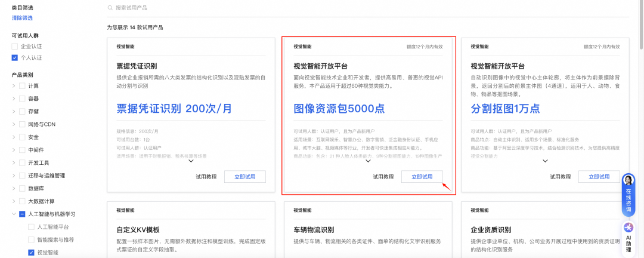Viewport: 644px width, 258px height.
Task: Click the 分割抠图1万点 headline
Action: [x=505, y=109]
